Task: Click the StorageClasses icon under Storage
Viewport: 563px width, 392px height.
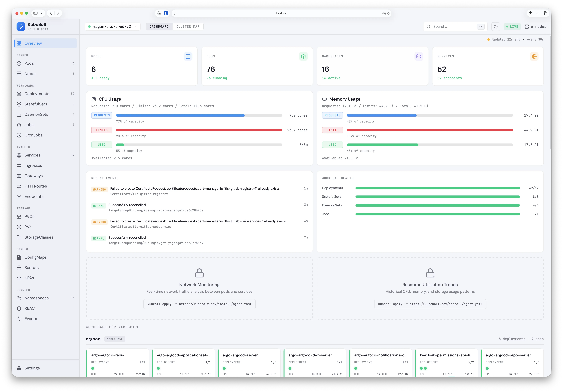Action: [19, 237]
